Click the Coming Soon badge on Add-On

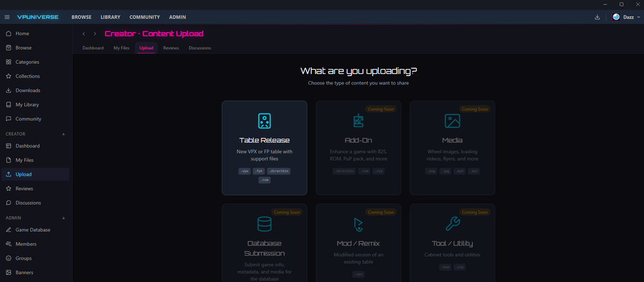[x=381, y=109]
